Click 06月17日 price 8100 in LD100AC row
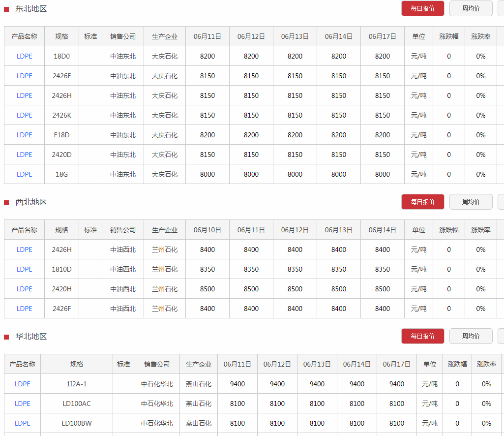The height and width of the screenshot is (436, 504). 397,404
